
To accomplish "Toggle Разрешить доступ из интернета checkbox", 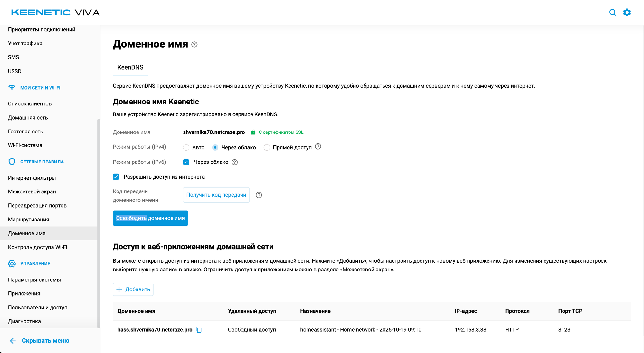I will [116, 177].
